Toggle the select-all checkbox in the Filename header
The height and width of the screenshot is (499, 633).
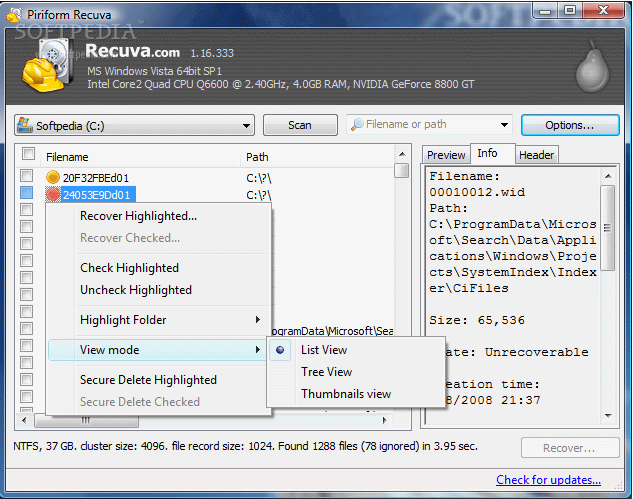(x=28, y=154)
